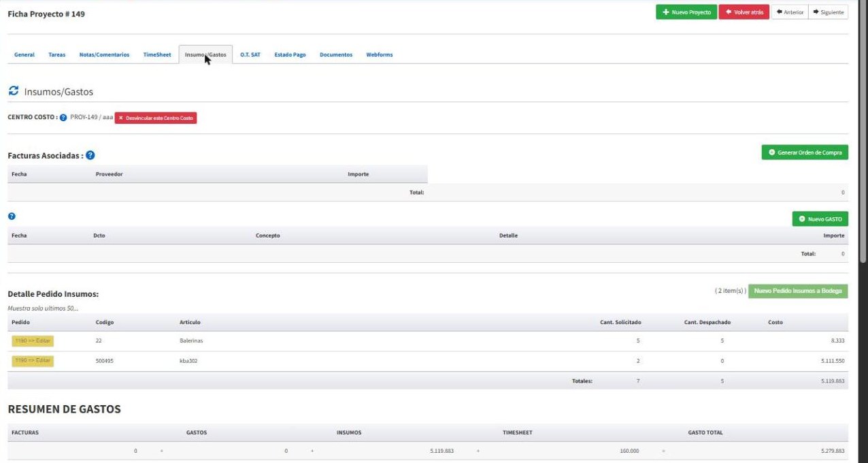Select the code "500495"

click(x=105, y=361)
